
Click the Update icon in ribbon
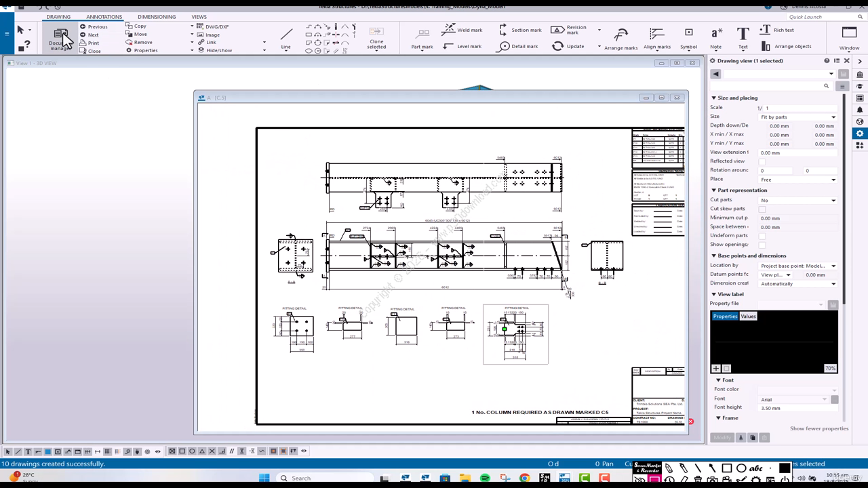(568, 46)
